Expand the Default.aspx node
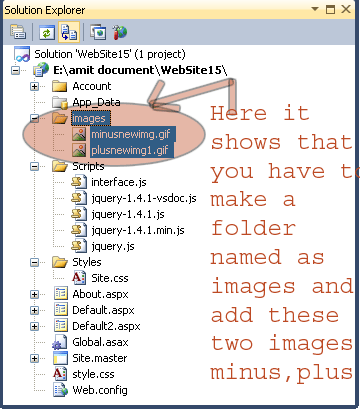Screen dimensions: 360x410 pyautogui.click(x=34, y=310)
